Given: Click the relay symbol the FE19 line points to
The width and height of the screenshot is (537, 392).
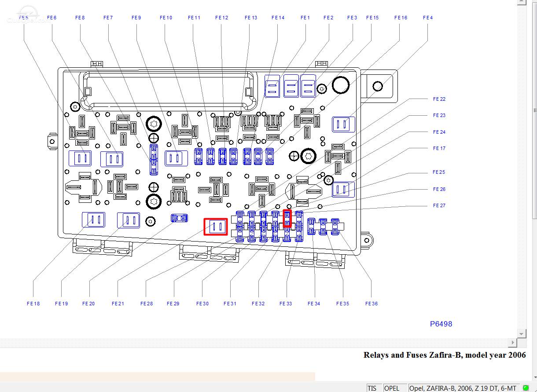Looking at the screenshot, I should coord(129,220).
